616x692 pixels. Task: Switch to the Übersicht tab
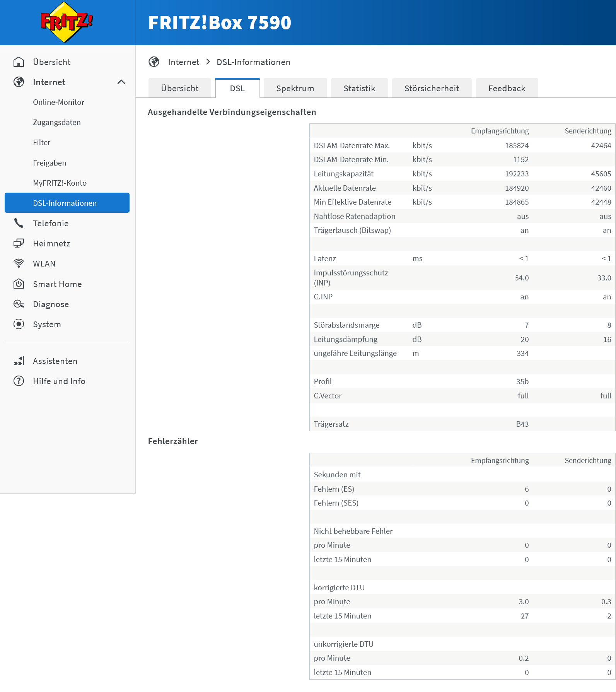180,88
